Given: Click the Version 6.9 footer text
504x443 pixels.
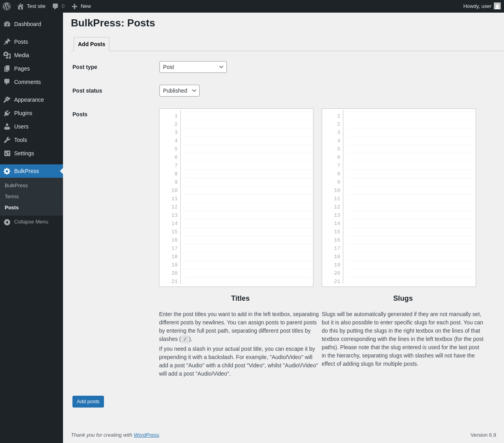Looking at the screenshot, I should click(x=483, y=435).
